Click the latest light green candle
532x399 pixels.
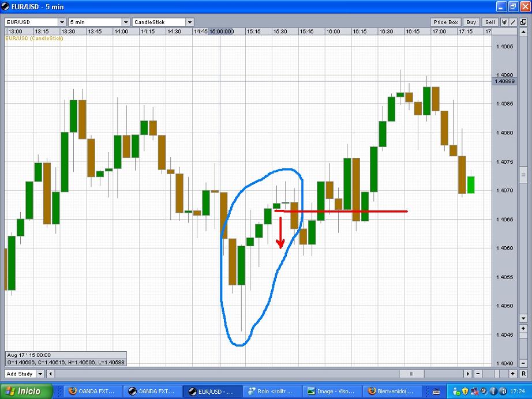pos(471,185)
